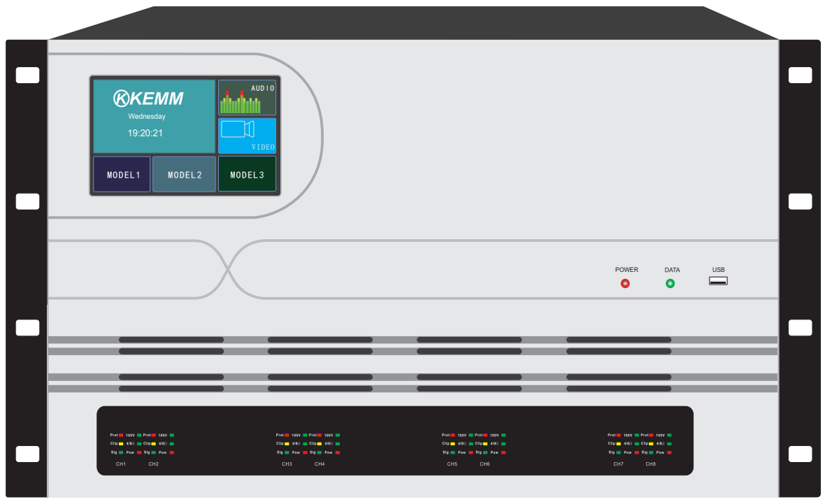Click the CH8 red Pow LED
This screenshot has height=504, width=832.
coord(670,453)
